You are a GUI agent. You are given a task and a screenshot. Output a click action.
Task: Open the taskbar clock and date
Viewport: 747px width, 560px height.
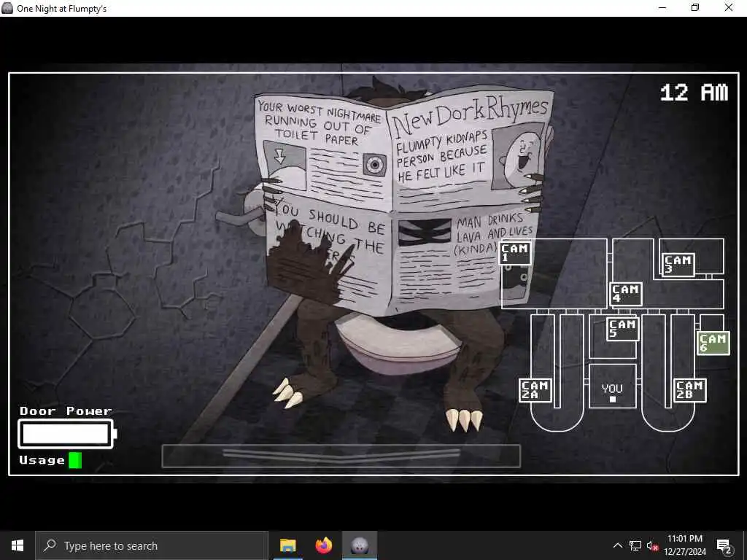pyautogui.click(x=684, y=545)
